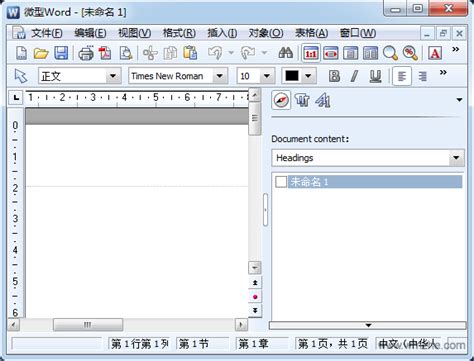Screen dimensions: 474x361
Task: Open the redo history dropdown arrow
Action: (264, 53)
